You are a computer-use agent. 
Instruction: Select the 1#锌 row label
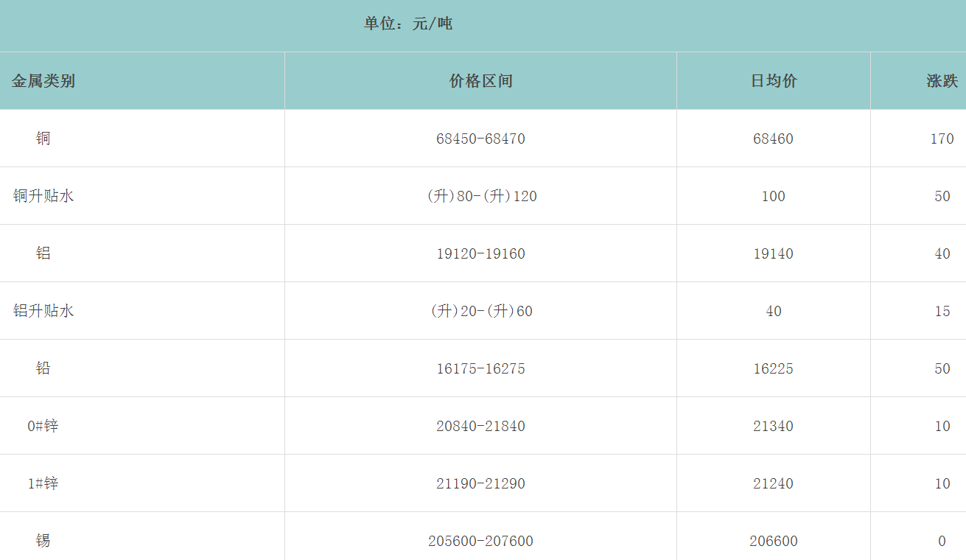click(43, 483)
